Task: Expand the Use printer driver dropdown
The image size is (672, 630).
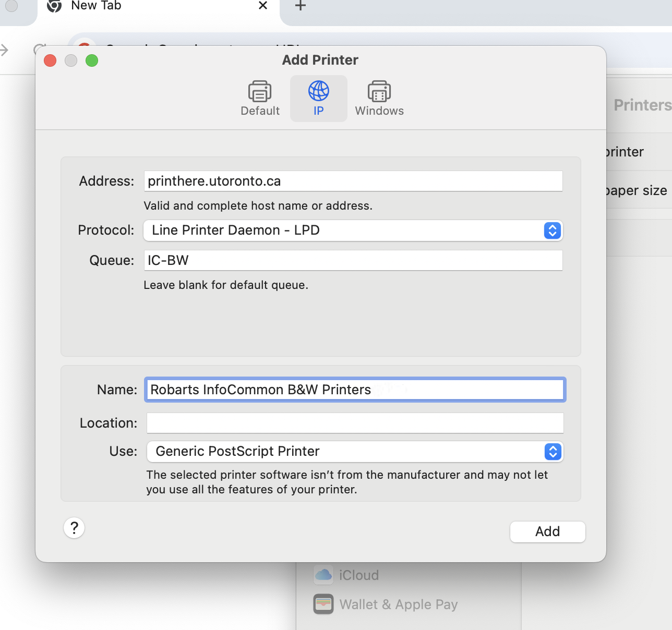Action: click(355, 452)
